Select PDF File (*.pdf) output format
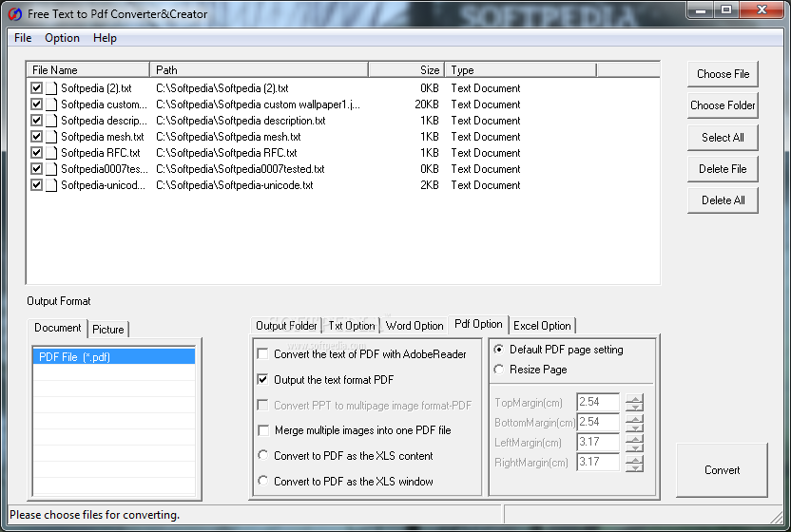The height and width of the screenshot is (532, 791). pyautogui.click(x=114, y=356)
